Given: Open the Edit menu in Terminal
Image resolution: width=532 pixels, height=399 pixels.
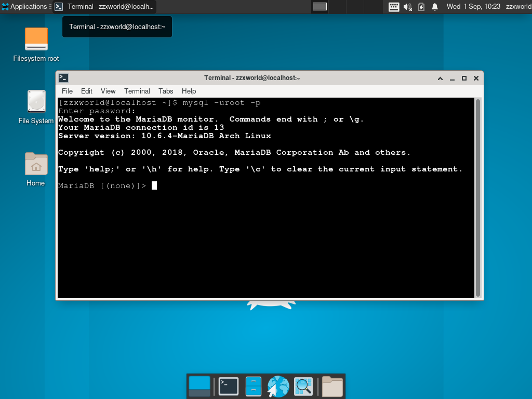Looking at the screenshot, I should click(86, 91).
